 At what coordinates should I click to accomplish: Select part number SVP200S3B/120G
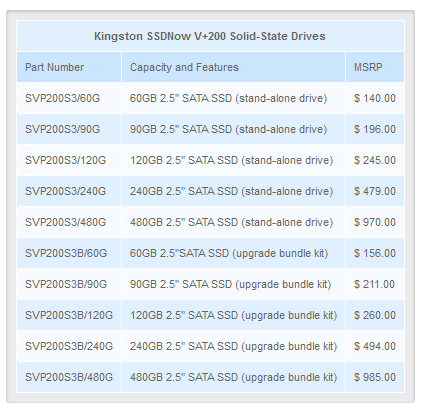(x=69, y=315)
